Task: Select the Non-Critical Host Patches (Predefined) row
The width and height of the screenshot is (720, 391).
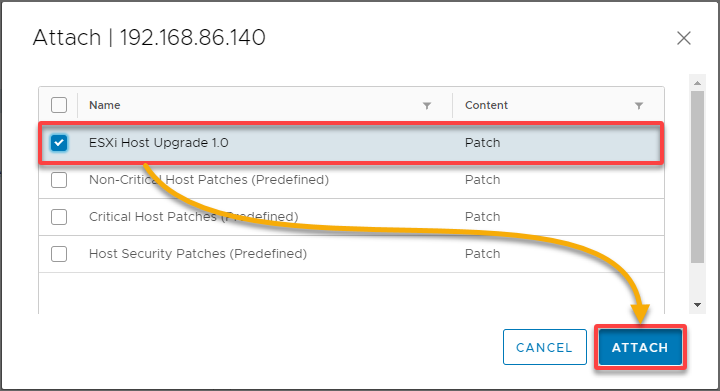Action: [x=351, y=180]
